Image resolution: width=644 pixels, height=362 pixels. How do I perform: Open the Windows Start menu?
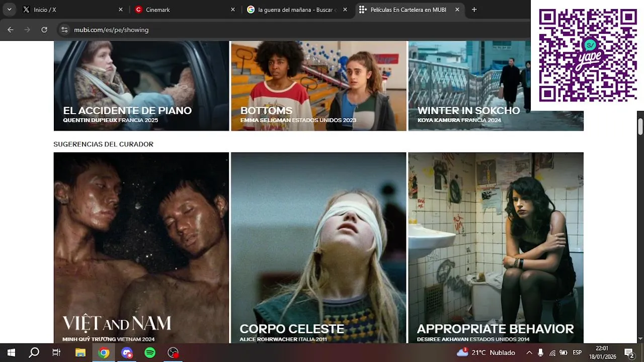pyautogui.click(x=11, y=352)
